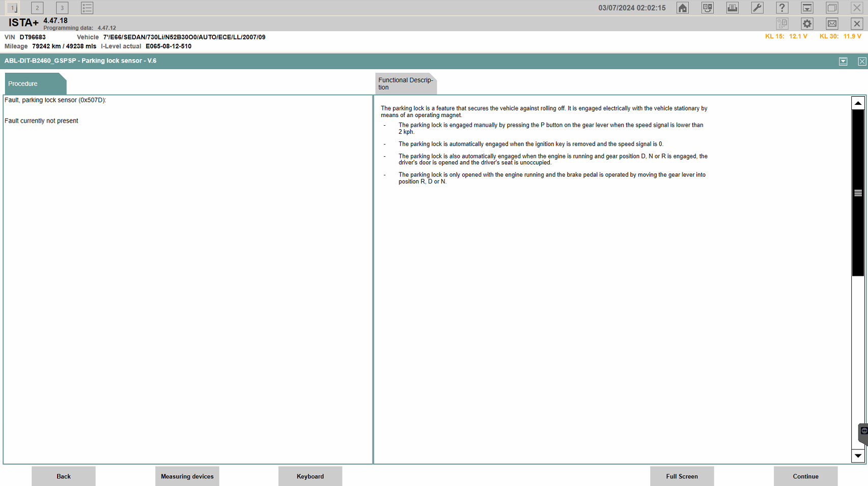Click the Back button
The width and height of the screenshot is (868, 486).
point(64,476)
